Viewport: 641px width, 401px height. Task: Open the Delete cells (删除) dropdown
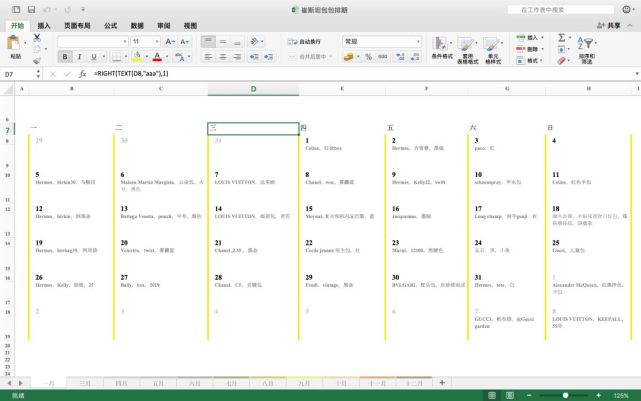coord(530,49)
